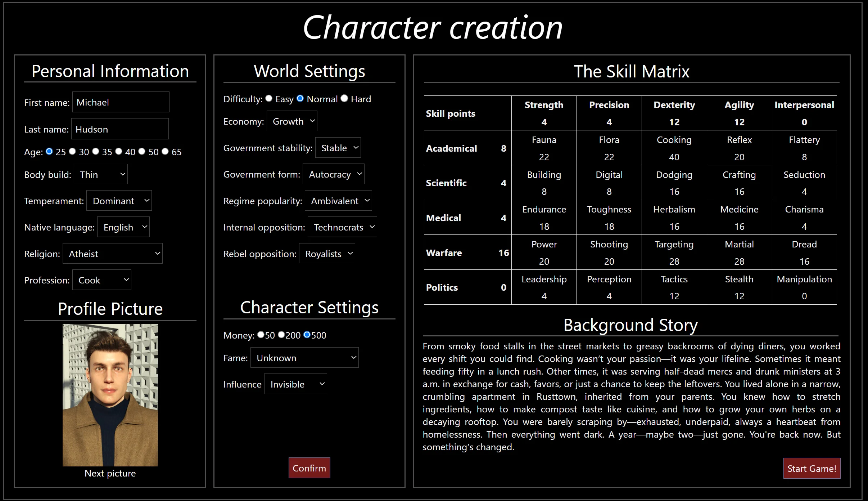Click the First name input field
Screen dimensions: 868x501
pos(121,102)
